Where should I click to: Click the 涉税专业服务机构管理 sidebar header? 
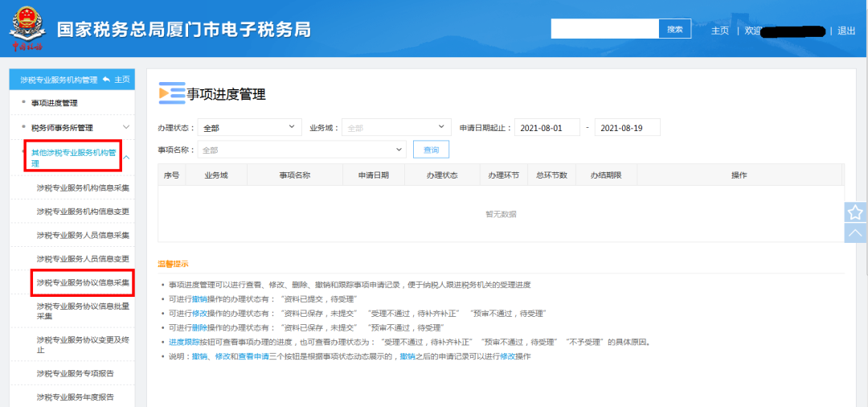pos(59,80)
